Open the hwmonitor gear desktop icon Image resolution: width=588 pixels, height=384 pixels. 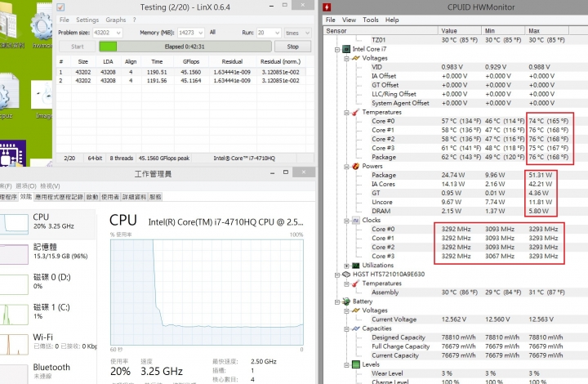pyautogui.click(x=42, y=26)
